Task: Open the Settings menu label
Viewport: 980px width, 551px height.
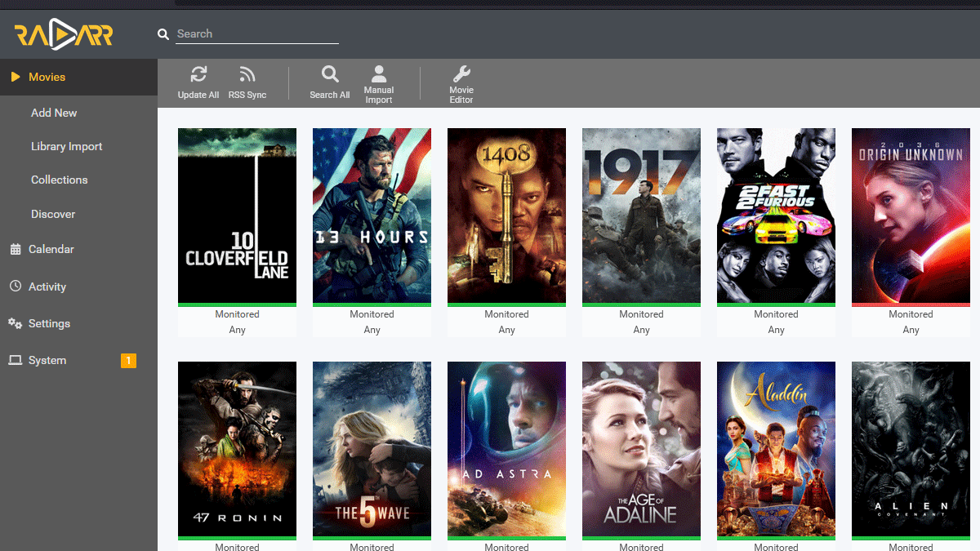Action: [49, 323]
